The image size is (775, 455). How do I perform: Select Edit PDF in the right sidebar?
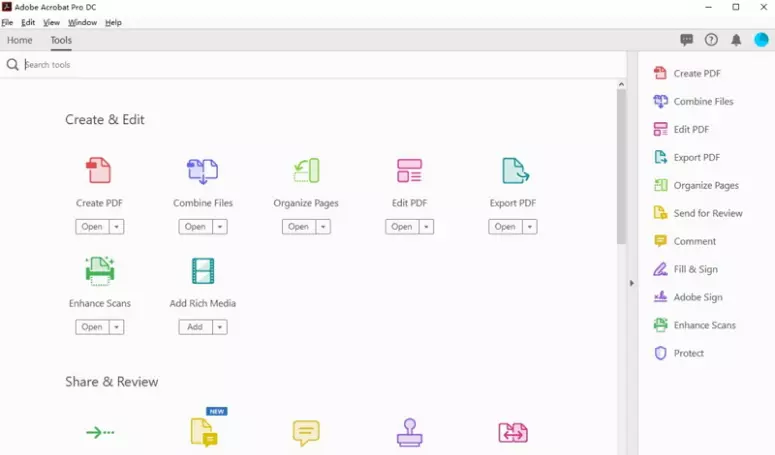click(681, 129)
